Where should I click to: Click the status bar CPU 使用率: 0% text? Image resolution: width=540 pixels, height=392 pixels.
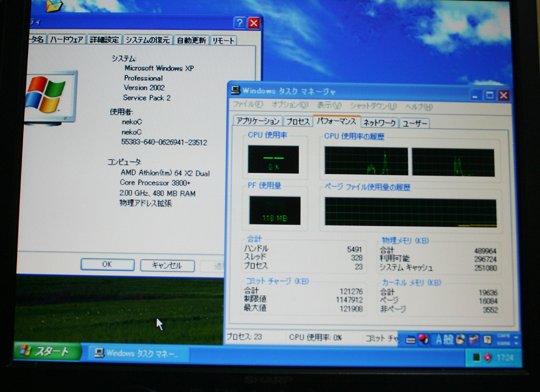click(315, 337)
